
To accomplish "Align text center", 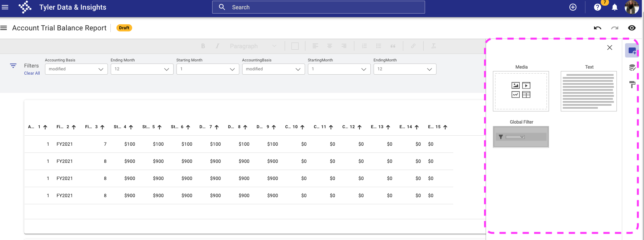I will 330,46.
